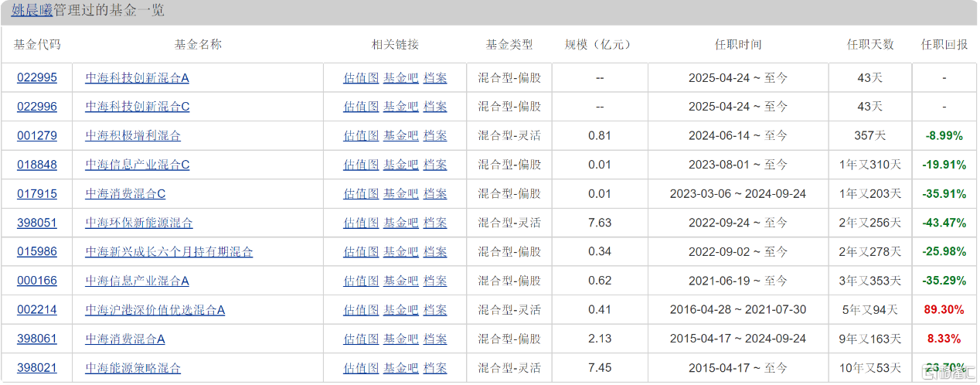Screen dimensions: 980x385
Task: Open fund code 018848 link
Action: 37,165
